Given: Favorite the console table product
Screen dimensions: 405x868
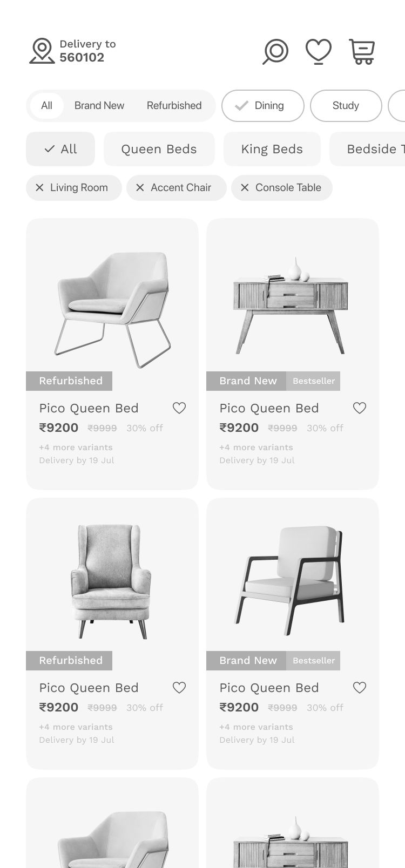Looking at the screenshot, I should pos(360,408).
